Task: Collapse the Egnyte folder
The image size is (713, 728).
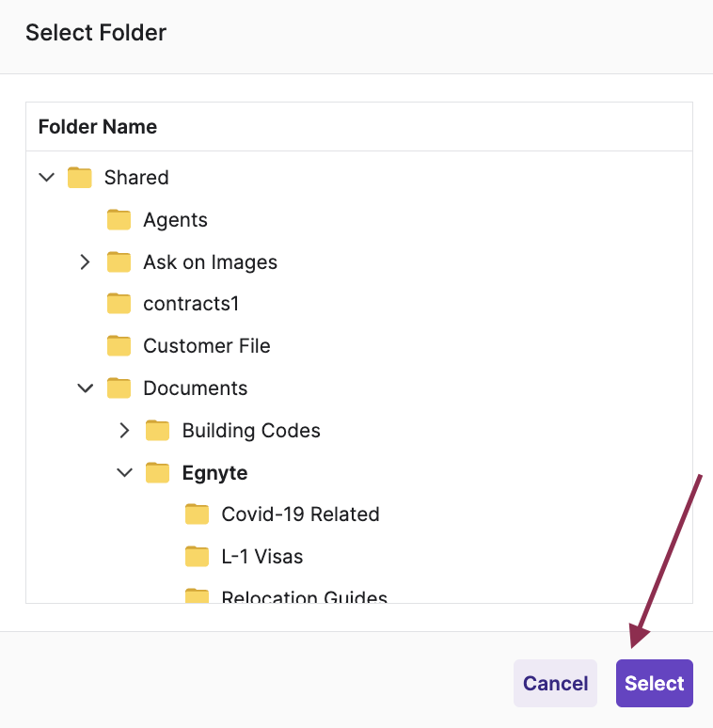Action: click(x=124, y=472)
